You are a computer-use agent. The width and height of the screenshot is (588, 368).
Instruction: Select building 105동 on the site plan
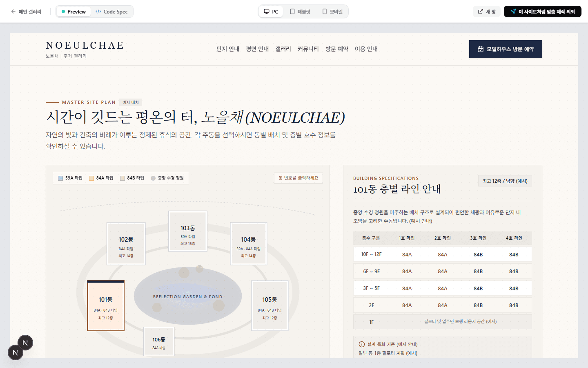(270, 305)
